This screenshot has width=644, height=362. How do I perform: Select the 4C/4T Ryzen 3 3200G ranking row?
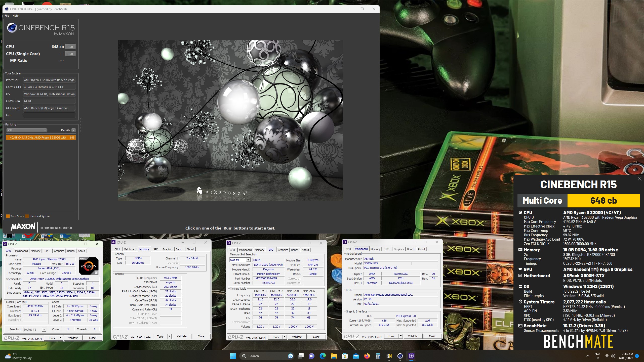point(41,138)
